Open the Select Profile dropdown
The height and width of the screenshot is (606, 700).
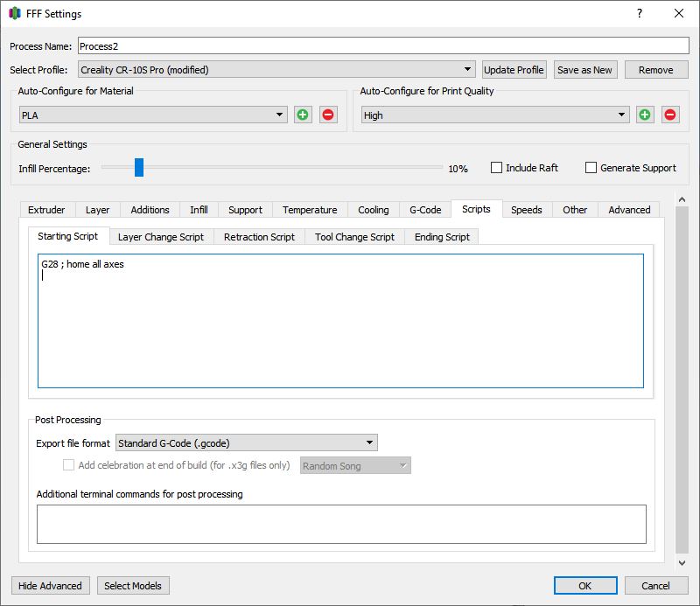tap(276, 70)
